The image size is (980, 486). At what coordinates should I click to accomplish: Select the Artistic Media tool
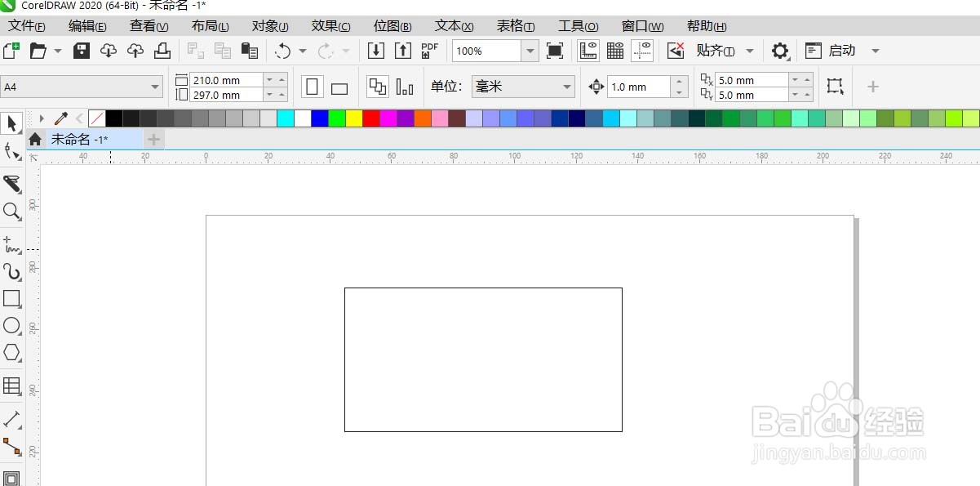tap(11, 271)
